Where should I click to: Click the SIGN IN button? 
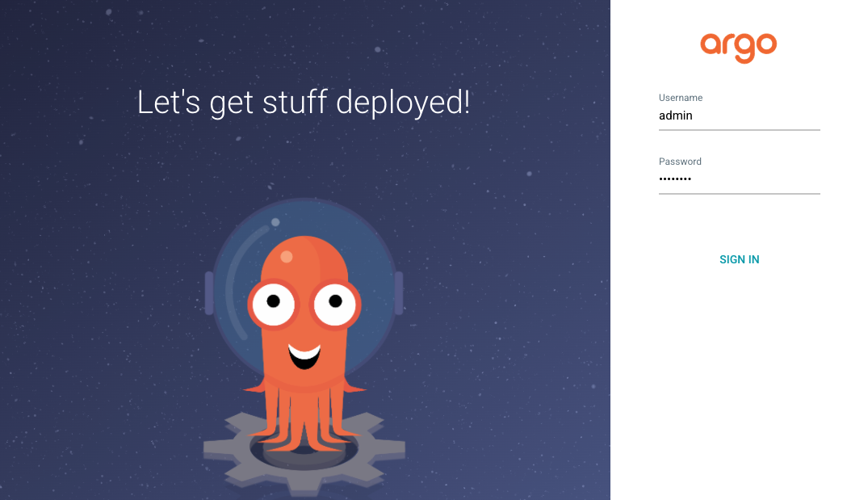pyautogui.click(x=739, y=259)
